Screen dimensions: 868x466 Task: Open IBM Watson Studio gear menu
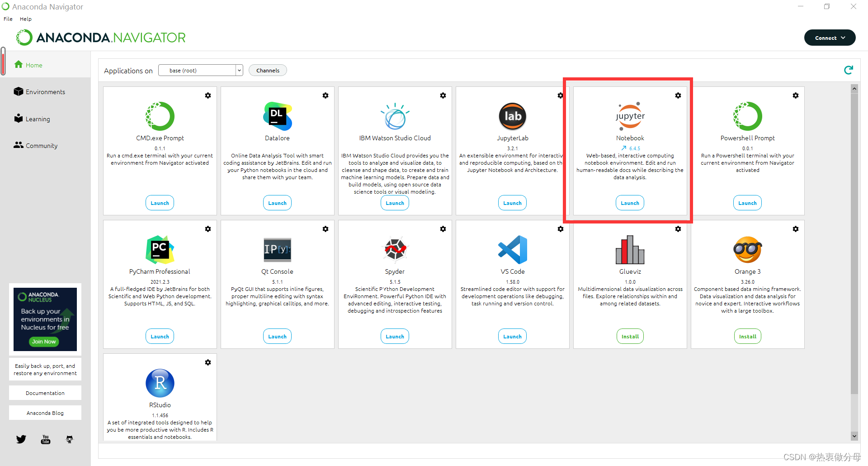pyautogui.click(x=443, y=95)
